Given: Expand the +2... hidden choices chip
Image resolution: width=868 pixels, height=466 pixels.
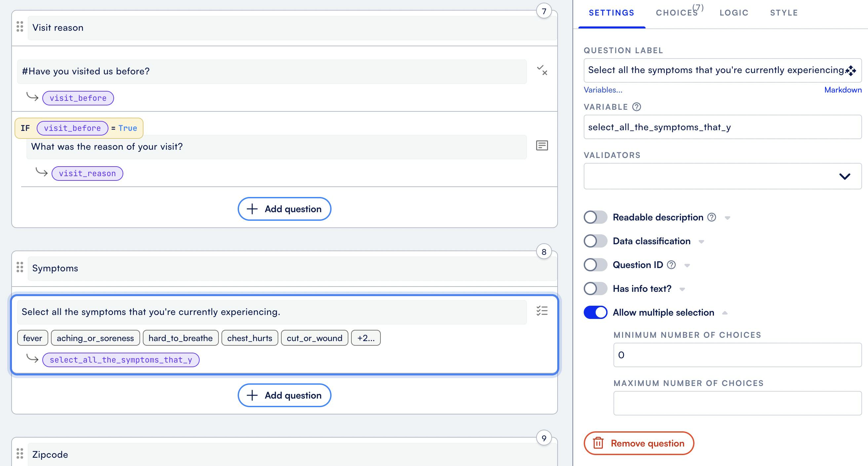Looking at the screenshot, I should pos(366,338).
